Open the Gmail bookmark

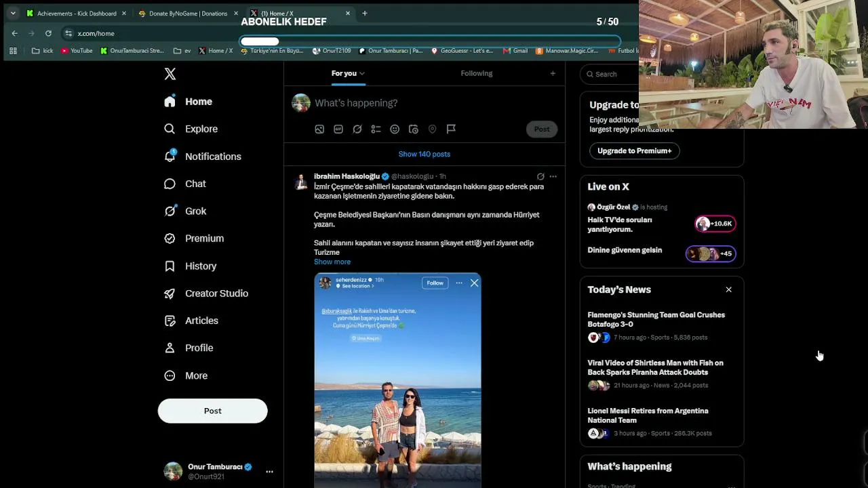(515, 51)
